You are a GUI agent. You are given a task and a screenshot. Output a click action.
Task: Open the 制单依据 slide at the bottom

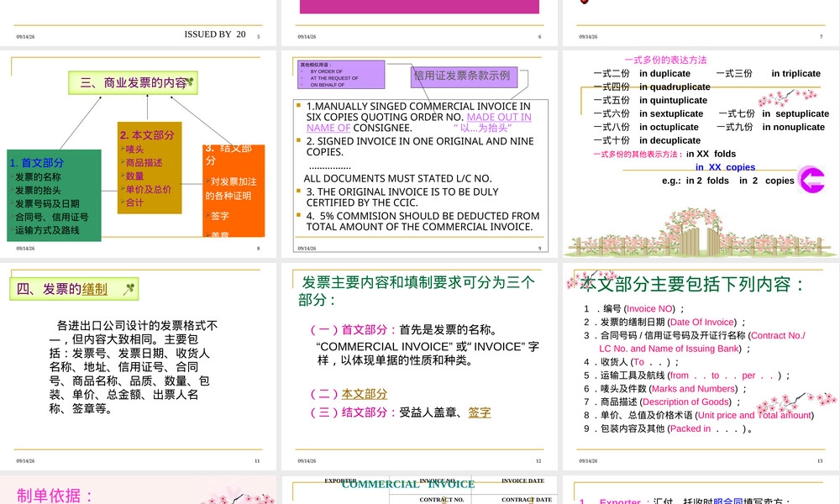tap(139, 490)
